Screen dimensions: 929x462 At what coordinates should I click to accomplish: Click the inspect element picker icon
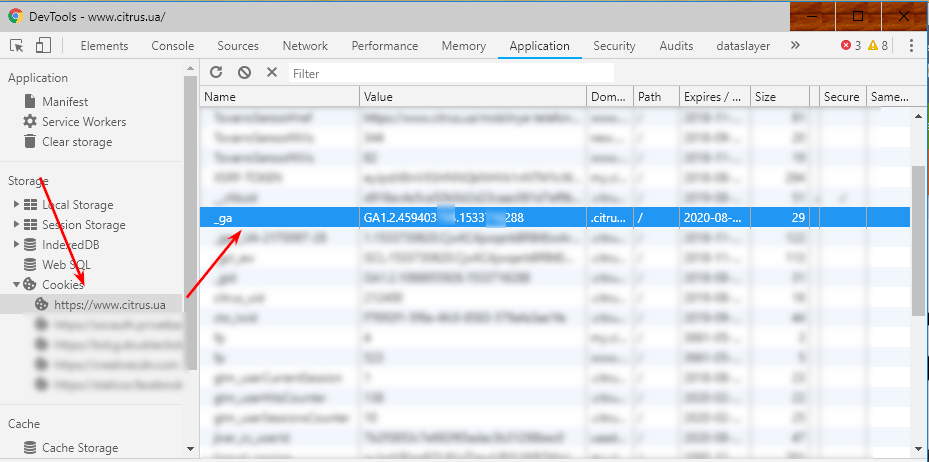click(17, 46)
